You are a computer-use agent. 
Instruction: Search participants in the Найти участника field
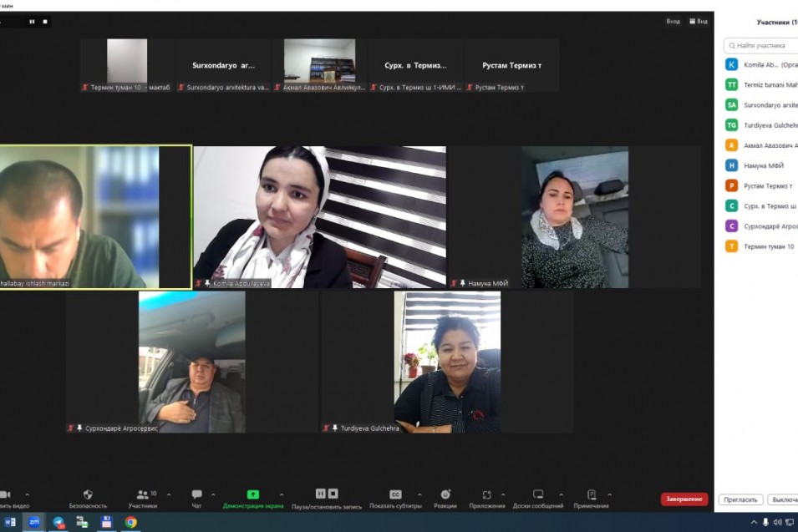click(x=761, y=46)
